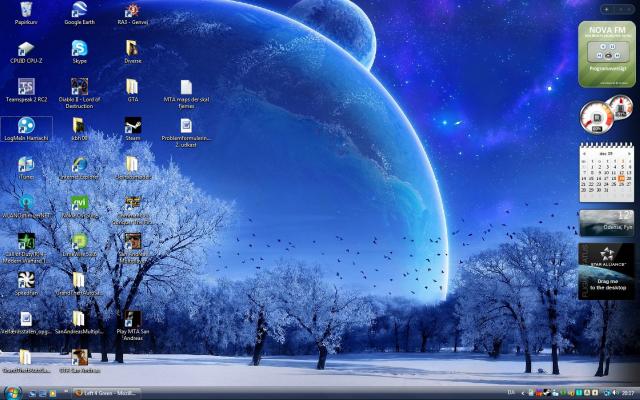Open the GTA folder on the desktop
Image resolution: width=640 pixels, height=400 pixels.
tap(132, 87)
